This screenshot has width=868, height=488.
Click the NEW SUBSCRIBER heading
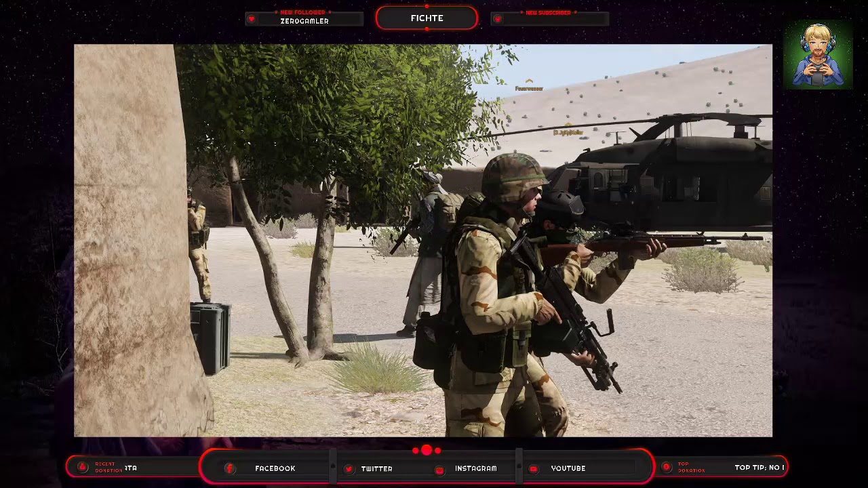tap(548, 12)
